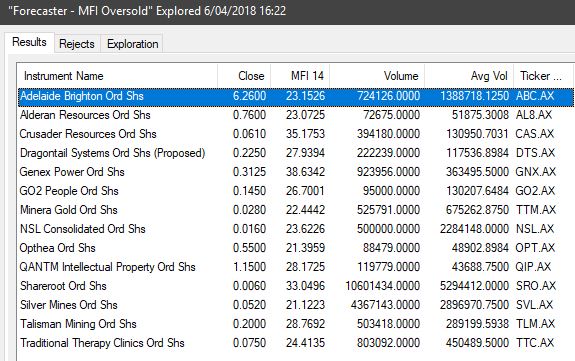Click volume value 88479.0000
This screenshot has height=361, width=575.
point(392,248)
